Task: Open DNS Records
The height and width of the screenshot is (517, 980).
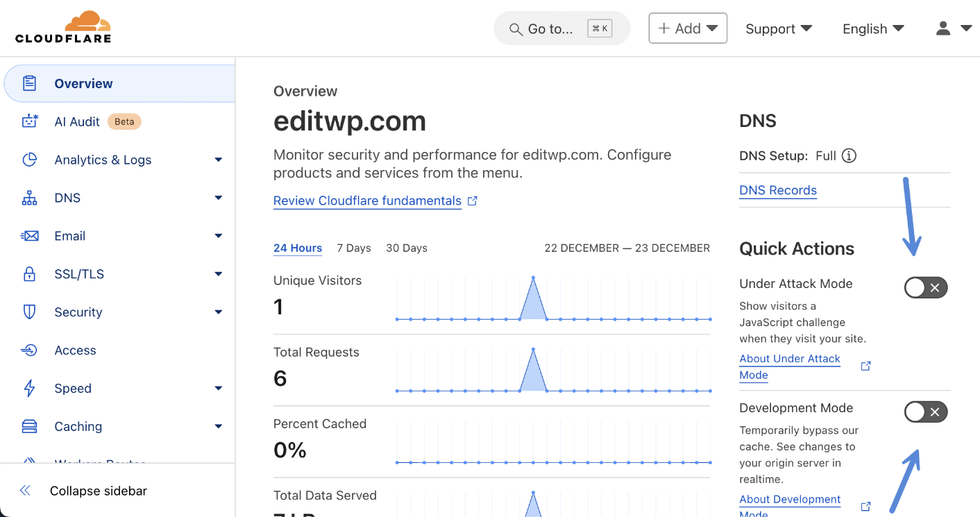Action: pyautogui.click(x=778, y=190)
